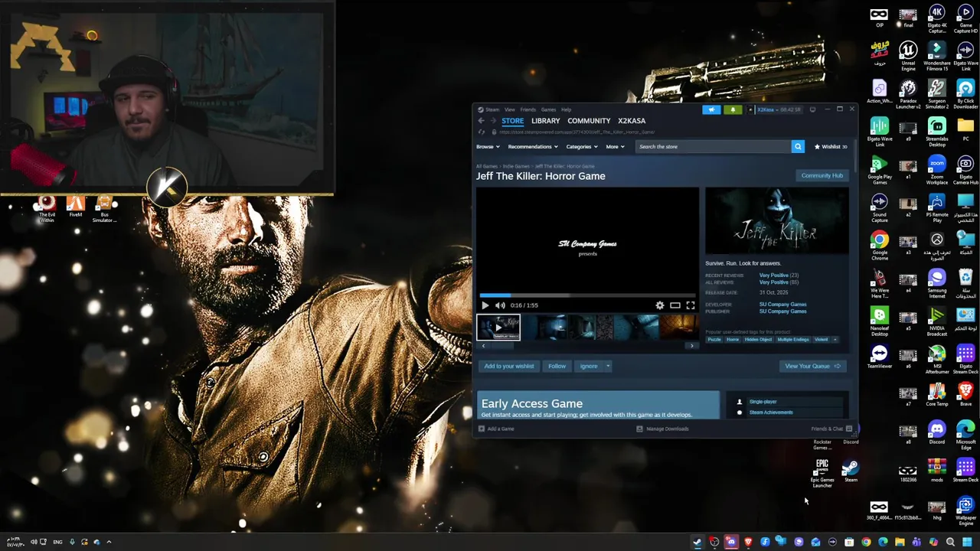
Task: Click the Search the store field
Action: (x=713, y=146)
